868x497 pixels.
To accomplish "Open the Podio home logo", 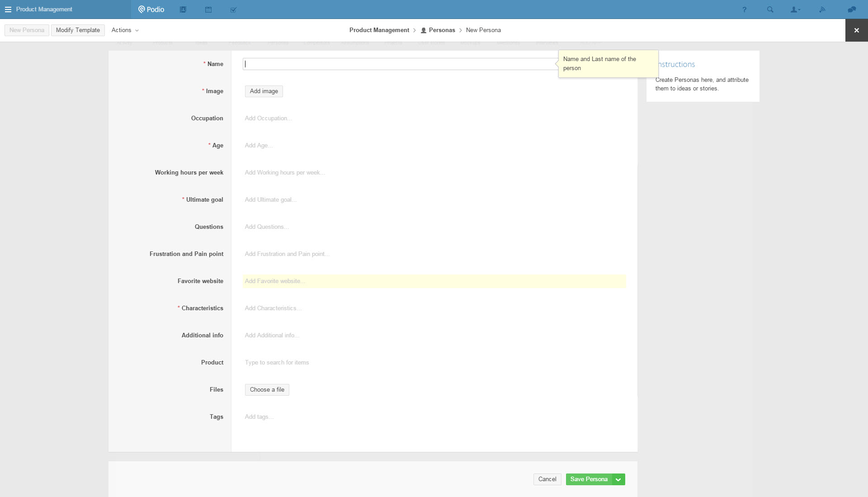I will pyautogui.click(x=151, y=9).
